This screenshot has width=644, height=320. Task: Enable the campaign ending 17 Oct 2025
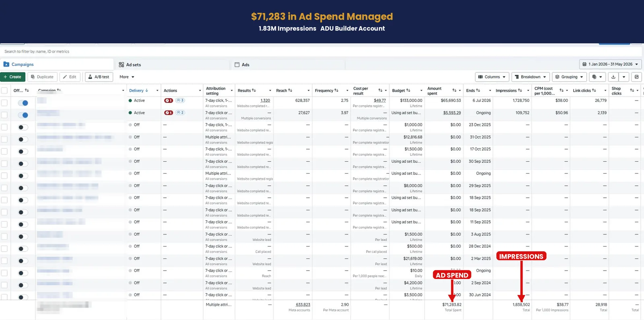click(23, 152)
